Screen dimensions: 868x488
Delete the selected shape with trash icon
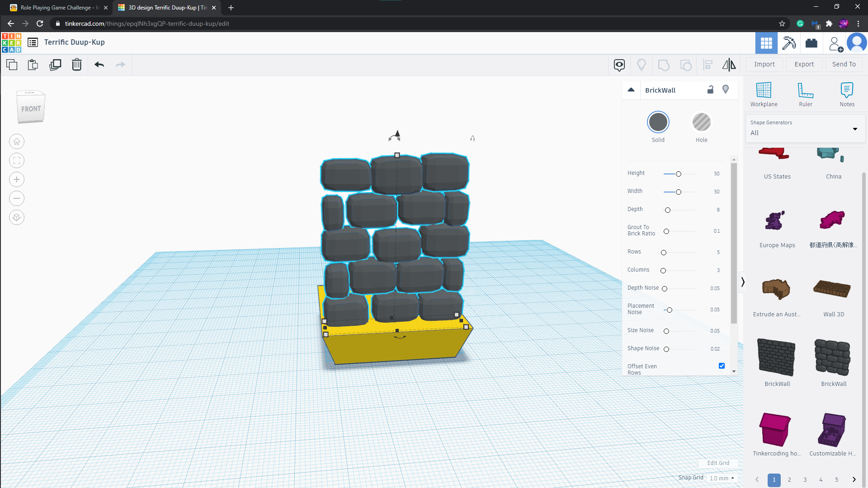[77, 65]
